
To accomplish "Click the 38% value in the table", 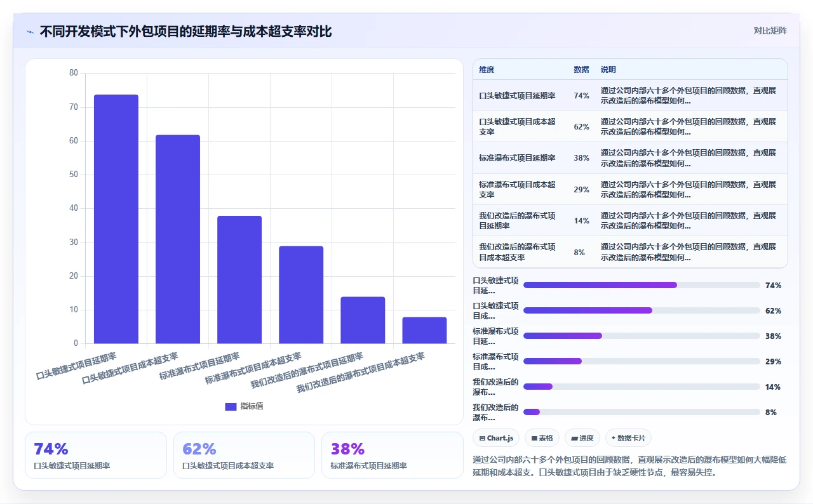I will 581,158.
